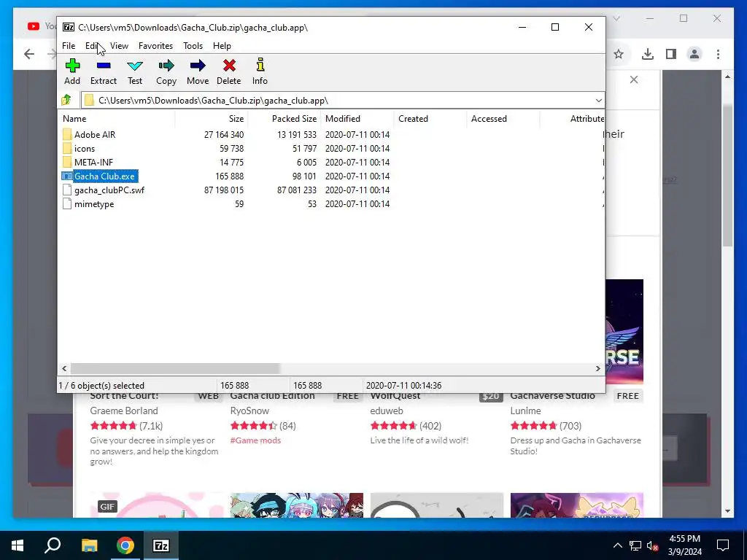The height and width of the screenshot is (560, 747).
Task: Open the Edit menu
Action: [x=92, y=46]
